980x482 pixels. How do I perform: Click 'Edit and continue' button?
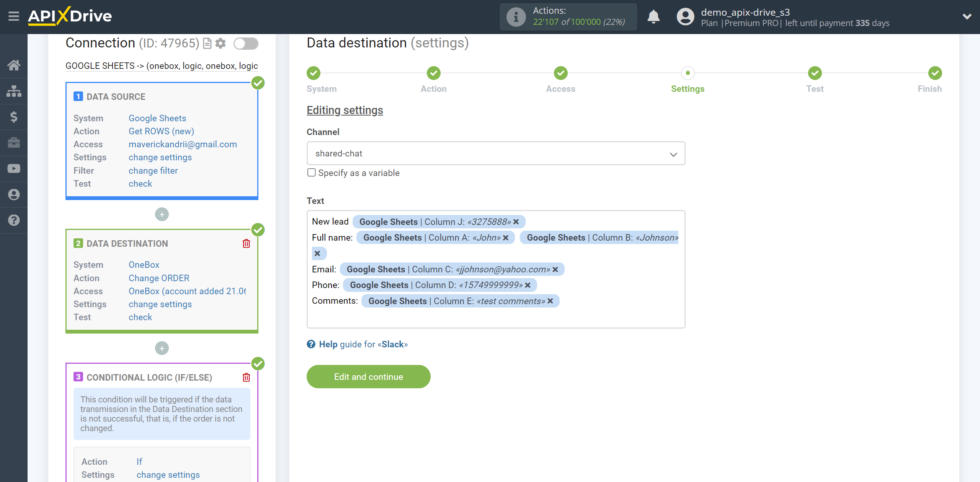click(x=369, y=376)
